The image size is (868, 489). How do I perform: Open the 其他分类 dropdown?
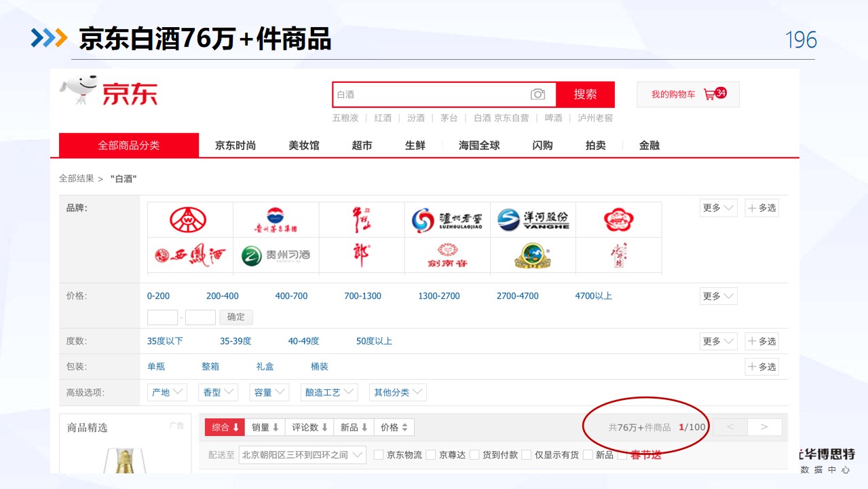point(398,393)
